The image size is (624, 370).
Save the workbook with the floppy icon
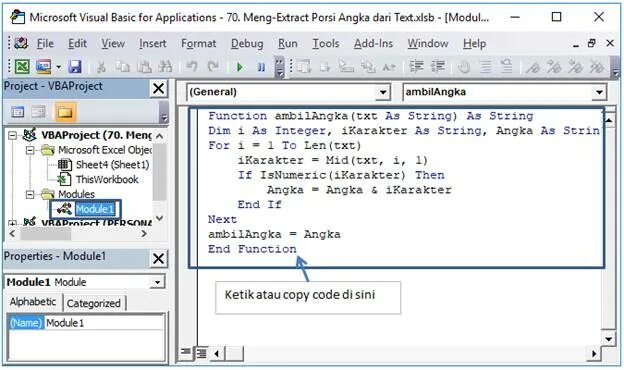coord(74,66)
